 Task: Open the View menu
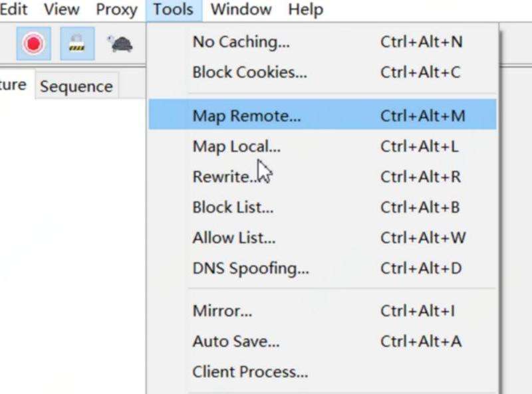tap(61, 9)
